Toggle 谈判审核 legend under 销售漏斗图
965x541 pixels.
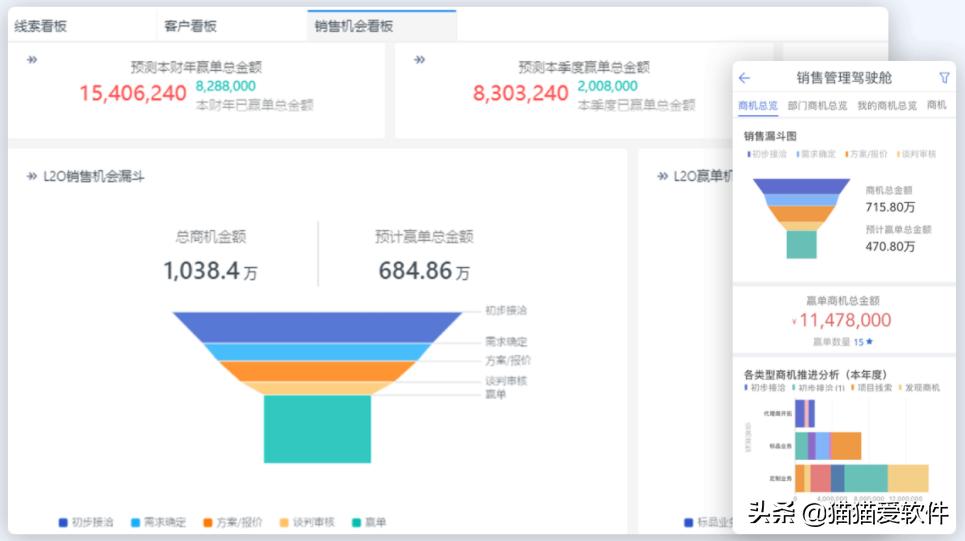tap(916, 154)
